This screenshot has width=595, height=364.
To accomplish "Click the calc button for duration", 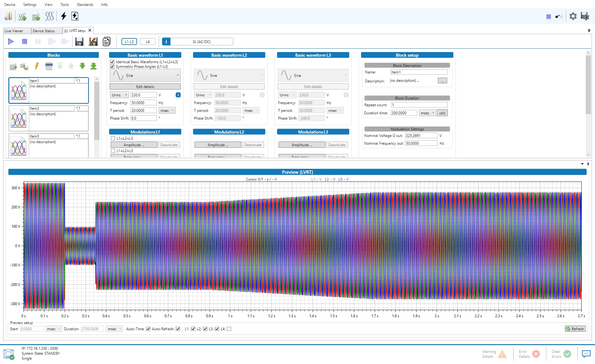I will point(442,113).
